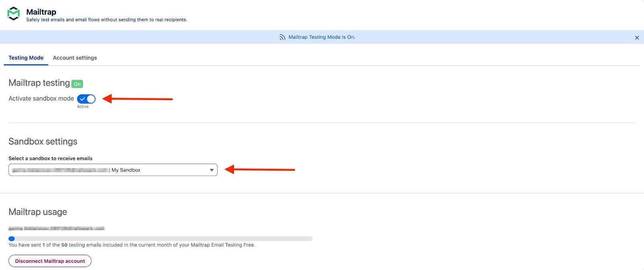Click the red arrow beside sandbox dropdown
The width and height of the screenshot is (644, 270).
coord(260,170)
